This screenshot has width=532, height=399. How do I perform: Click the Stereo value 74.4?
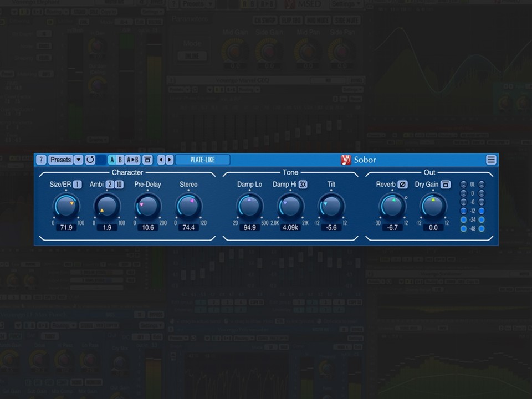[x=188, y=227]
